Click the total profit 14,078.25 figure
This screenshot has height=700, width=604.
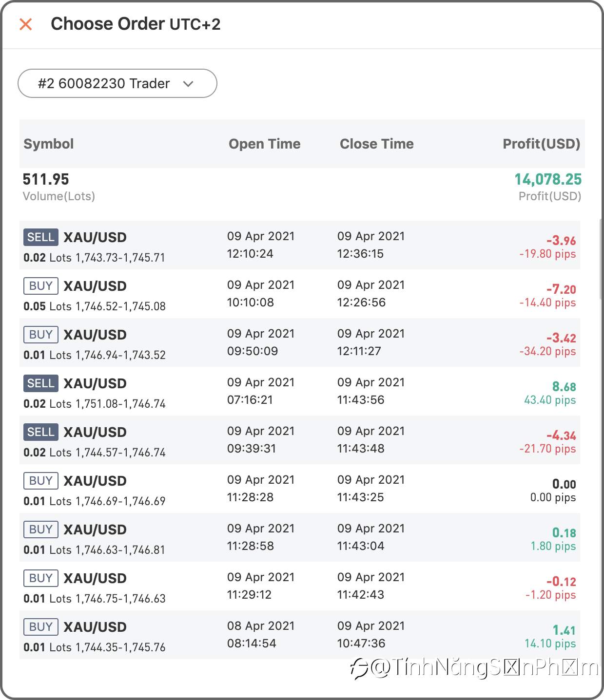click(x=548, y=179)
